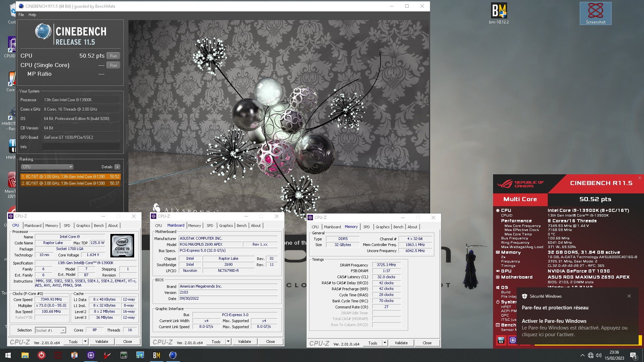Open Mainboard tab in CPU-tab CPU-Z window
Viewport: 644px width, 362px height.
[x=33, y=226]
